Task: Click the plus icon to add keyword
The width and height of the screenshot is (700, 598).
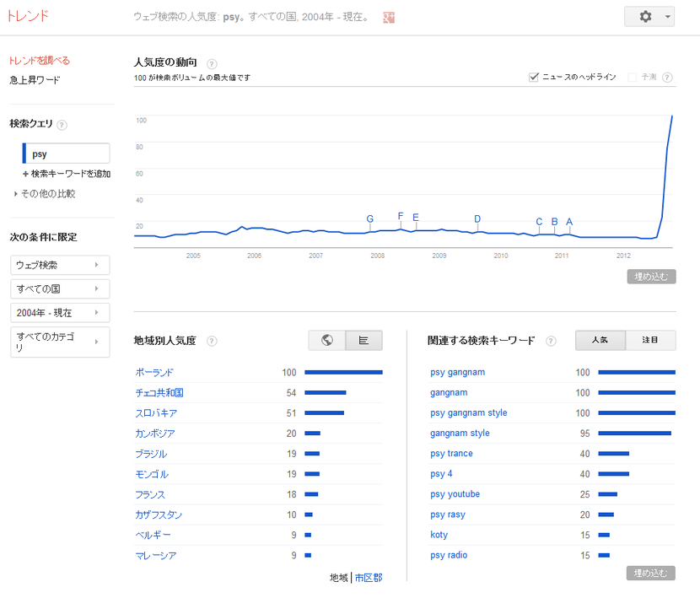Action: tap(25, 174)
